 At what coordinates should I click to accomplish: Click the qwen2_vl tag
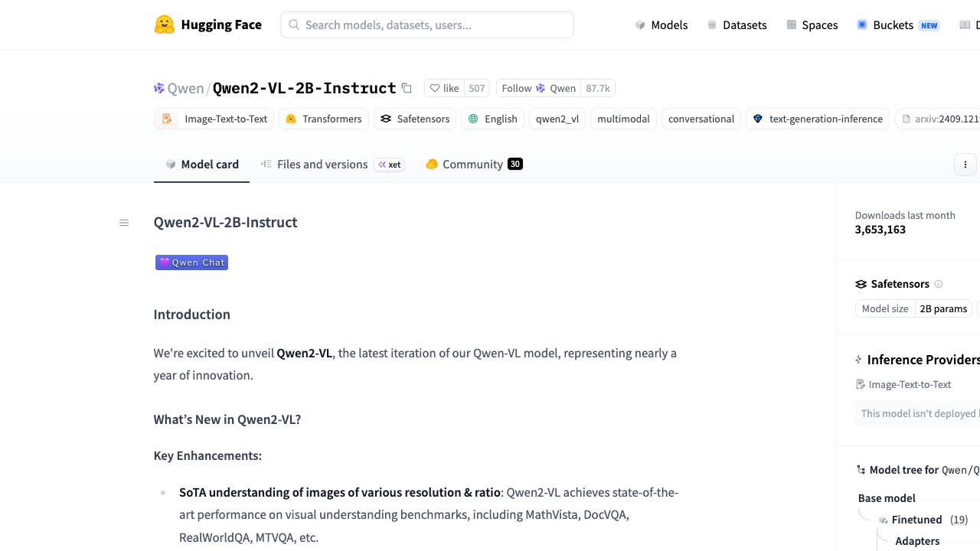557,119
